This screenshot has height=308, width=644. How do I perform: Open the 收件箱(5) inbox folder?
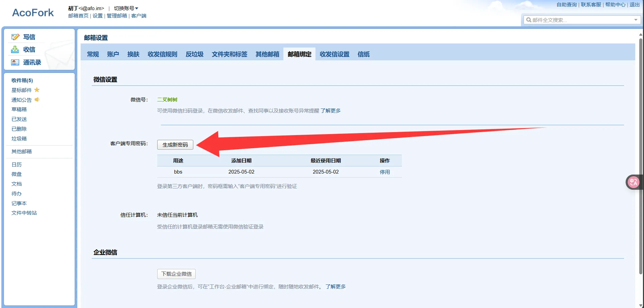coord(22,80)
